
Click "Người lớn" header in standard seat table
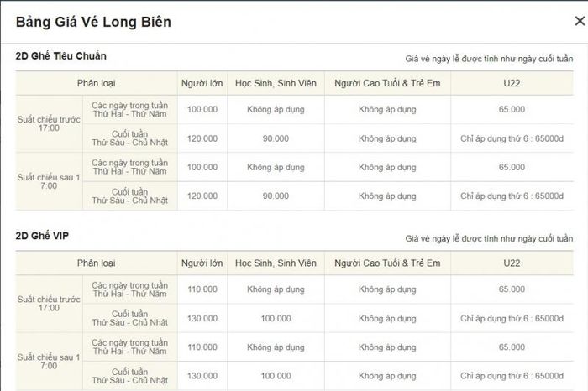[x=202, y=83]
